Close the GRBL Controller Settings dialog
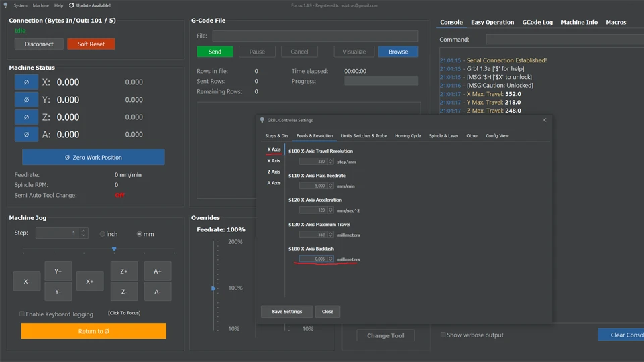Image resolution: width=644 pixels, height=362 pixels. [x=544, y=120]
